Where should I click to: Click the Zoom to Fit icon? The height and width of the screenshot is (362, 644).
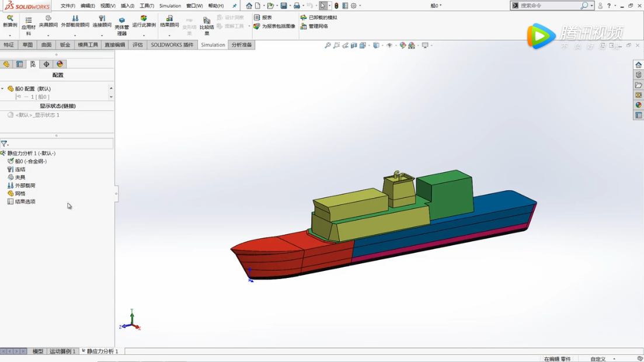pos(328,45)
